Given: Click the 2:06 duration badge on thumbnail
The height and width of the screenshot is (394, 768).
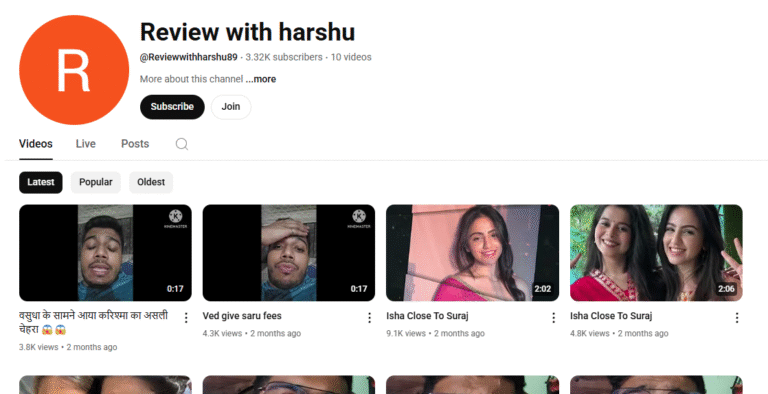Looking at the screenshot, I should click(x=726, y=289).
